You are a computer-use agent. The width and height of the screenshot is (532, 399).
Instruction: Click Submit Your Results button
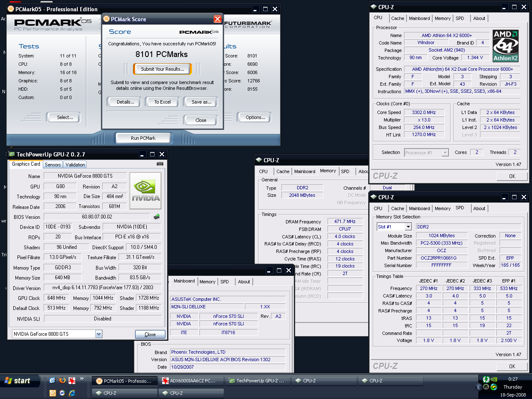(162, 69)
